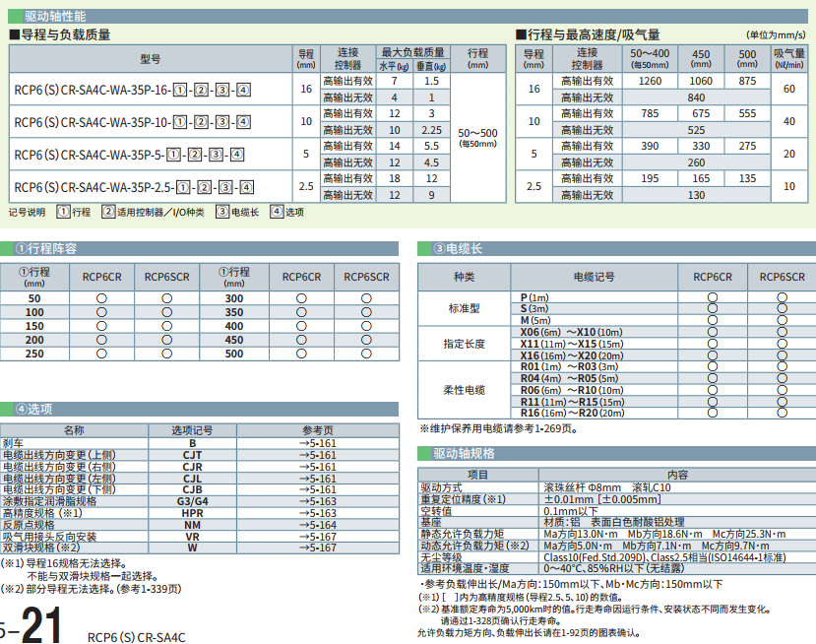Click the boxed ③ 电缆长 legend icon

click(222, 212)
